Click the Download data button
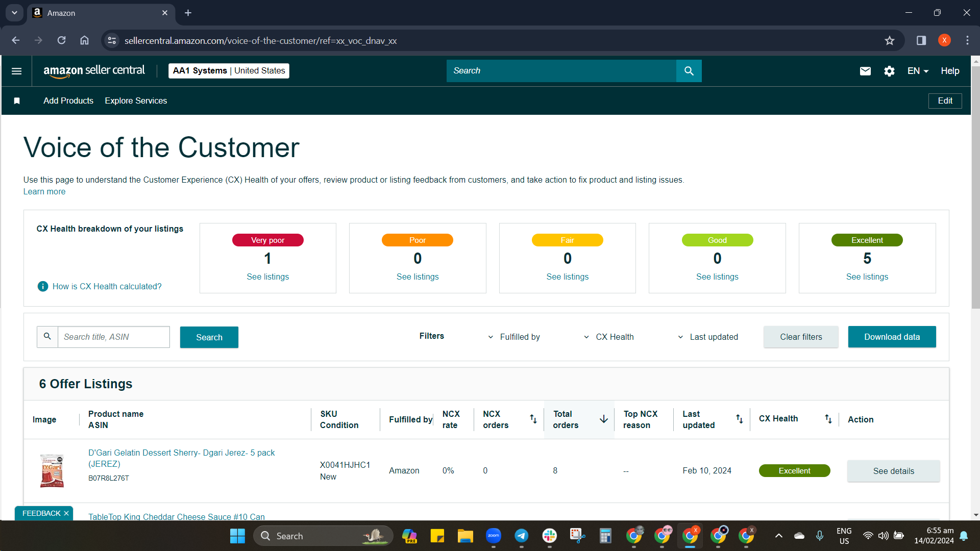 tap(892, 337)
